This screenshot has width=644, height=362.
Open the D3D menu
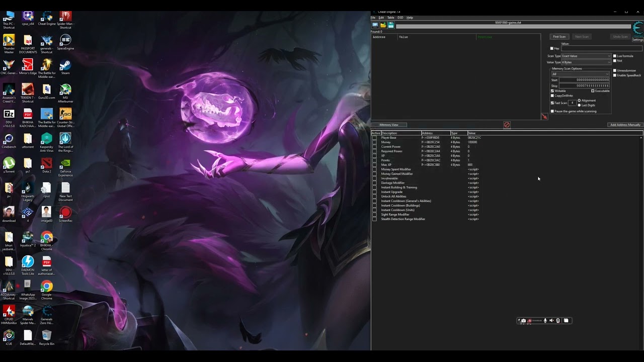click(x=400, y=18)
